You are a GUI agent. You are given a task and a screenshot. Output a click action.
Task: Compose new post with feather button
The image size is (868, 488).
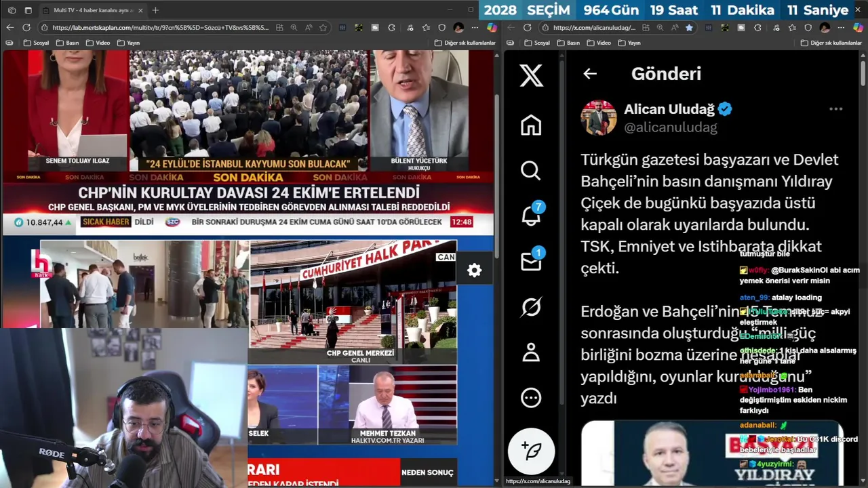(x=532, y=451)
